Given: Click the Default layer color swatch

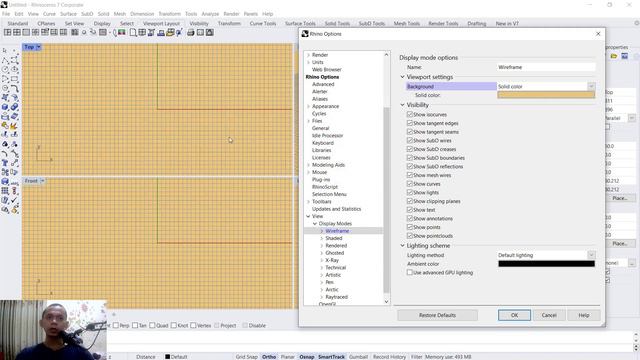Looking at the screenshot, I should 167,357.
